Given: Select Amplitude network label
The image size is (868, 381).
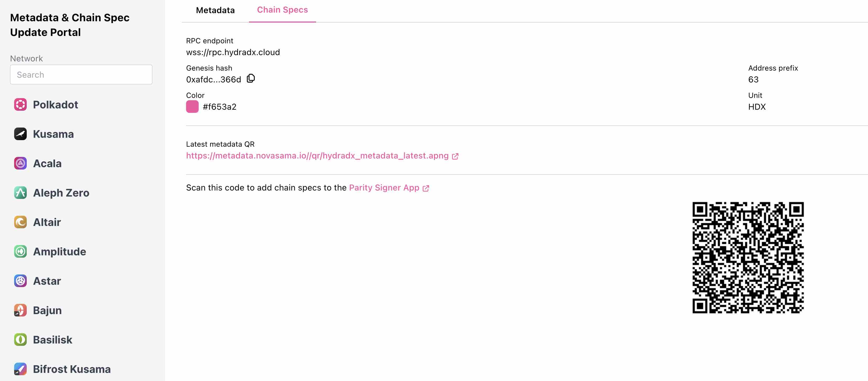Looking at the screenshot, I should click(59, 251).
